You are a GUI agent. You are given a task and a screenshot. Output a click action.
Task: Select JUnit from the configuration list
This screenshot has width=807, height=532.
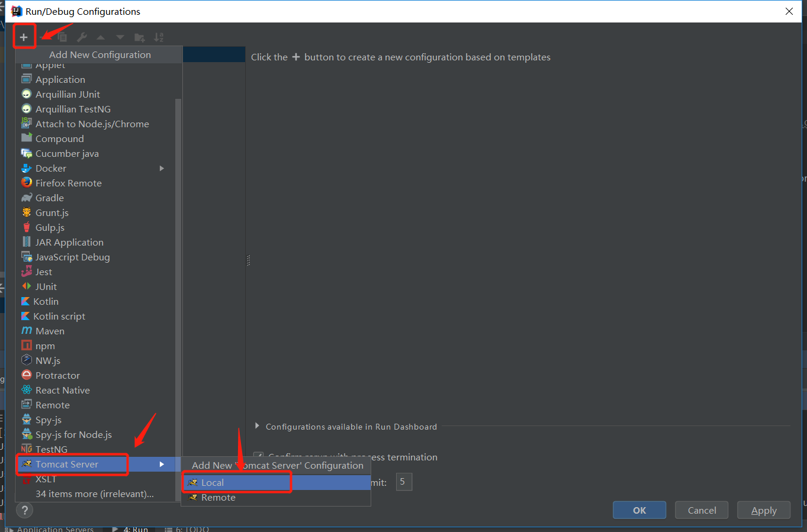click(x=46, y=286)
